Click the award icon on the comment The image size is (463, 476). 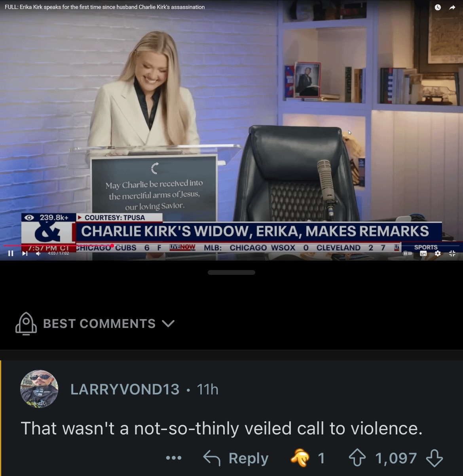300,458
